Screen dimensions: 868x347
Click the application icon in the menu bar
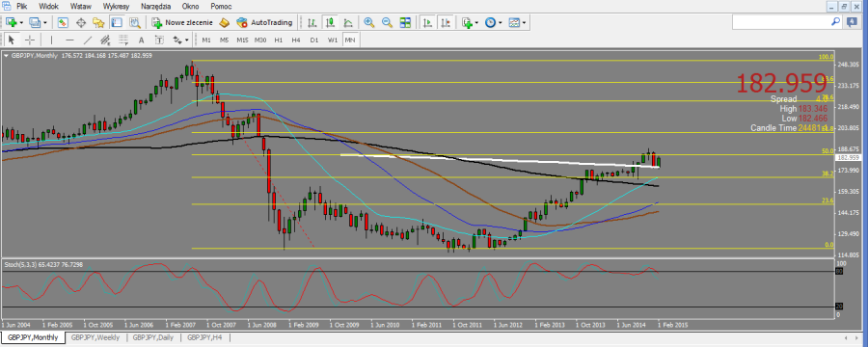click(6, 7)
